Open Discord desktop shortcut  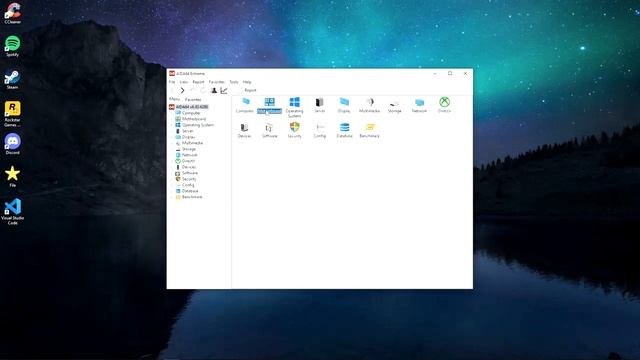(13, 144)
